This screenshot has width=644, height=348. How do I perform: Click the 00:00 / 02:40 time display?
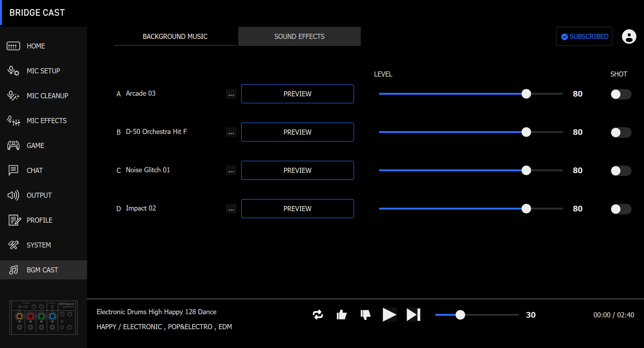[x=614, y=315]
